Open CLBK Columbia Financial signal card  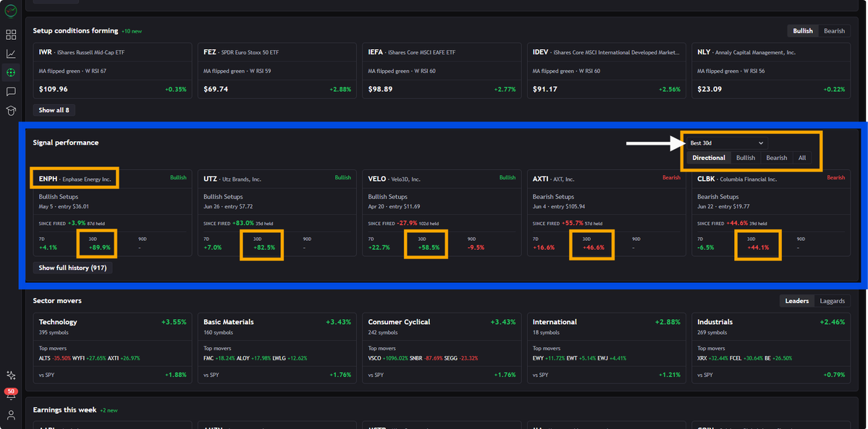coord(771,213)
